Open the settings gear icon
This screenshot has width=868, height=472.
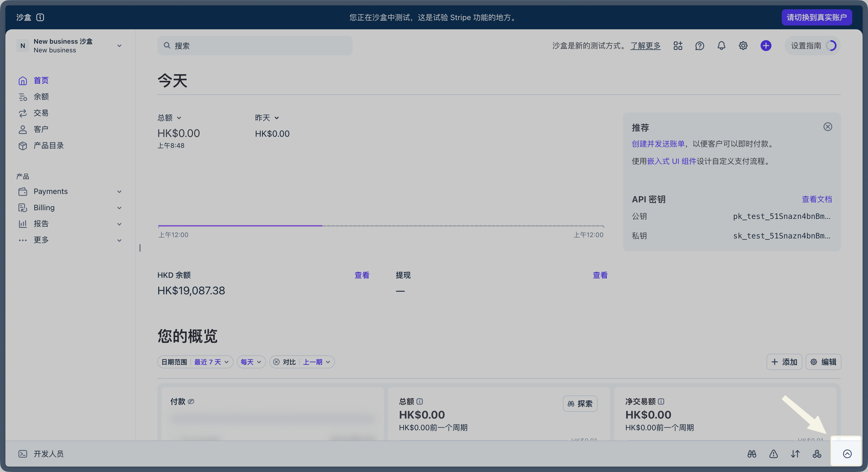click(743, 46)
